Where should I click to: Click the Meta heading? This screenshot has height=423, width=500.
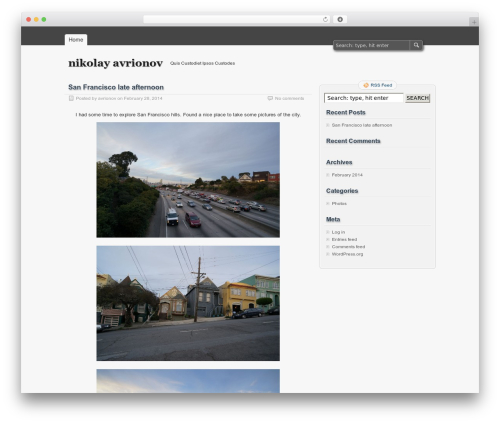click(333, 219)
